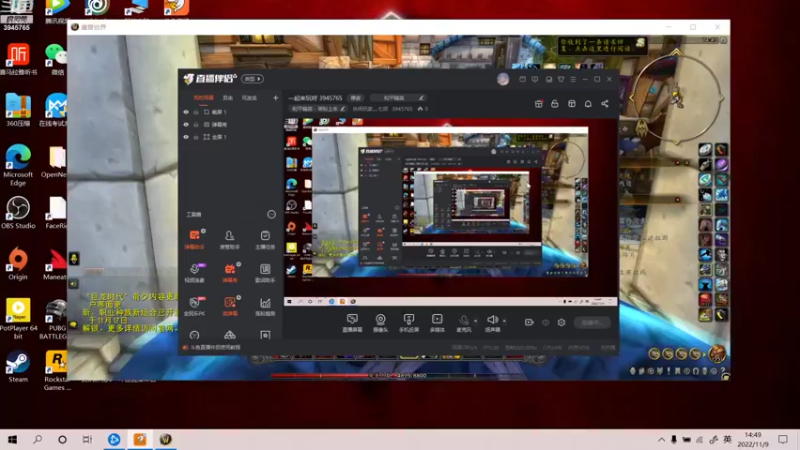This screenshot has width=800, height=450.
Task: Expand microphone device dropdown arrow
Action: coord(476,321)
